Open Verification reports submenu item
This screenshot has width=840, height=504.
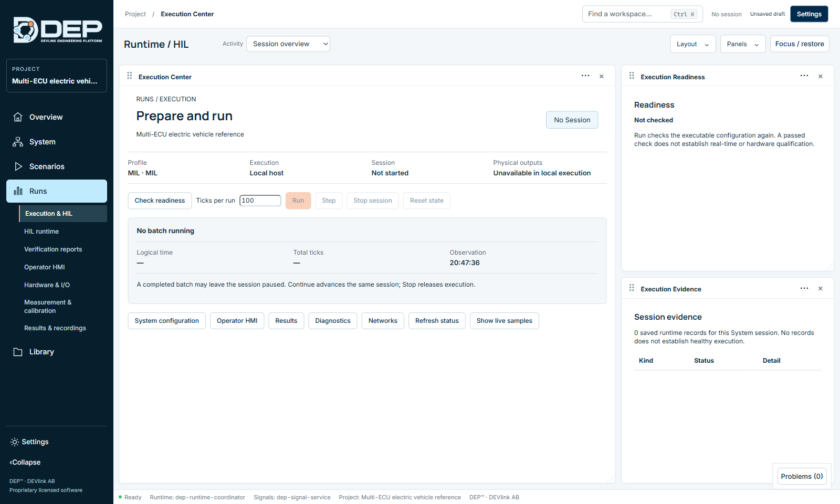tap(63, 249)
